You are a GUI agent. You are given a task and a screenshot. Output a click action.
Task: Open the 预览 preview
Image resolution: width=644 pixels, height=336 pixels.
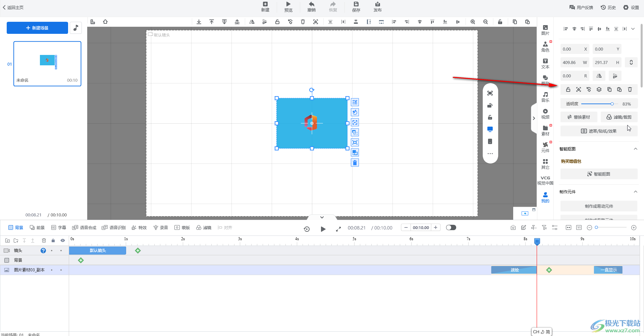[x=288, y=7]
